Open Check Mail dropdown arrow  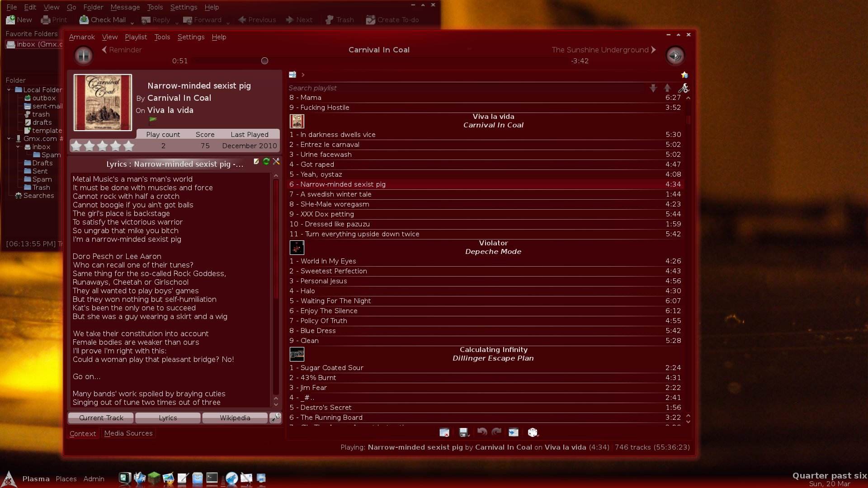pyautogui.click(x=132, y=23)
